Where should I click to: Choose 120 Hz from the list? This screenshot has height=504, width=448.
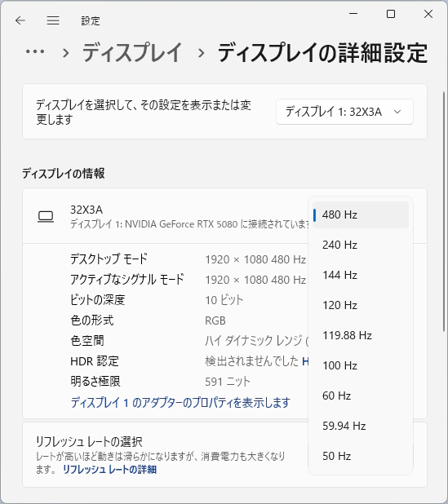click(x=361, y=305)
